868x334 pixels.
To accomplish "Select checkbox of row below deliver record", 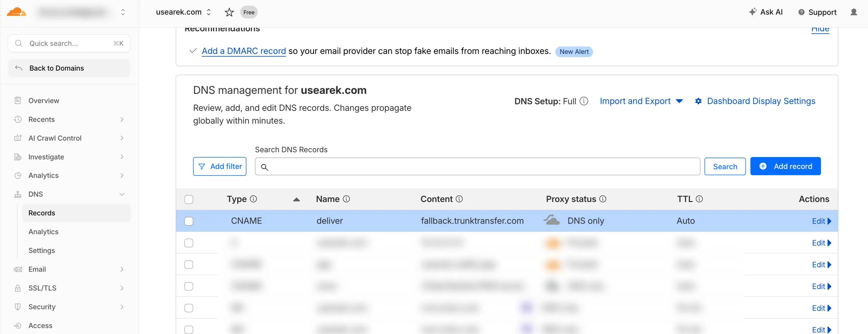I will [189, 243].
